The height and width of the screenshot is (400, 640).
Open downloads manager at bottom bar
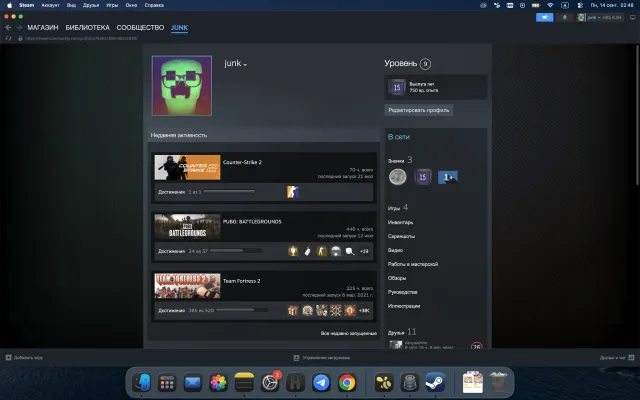(x=322, y=358)
